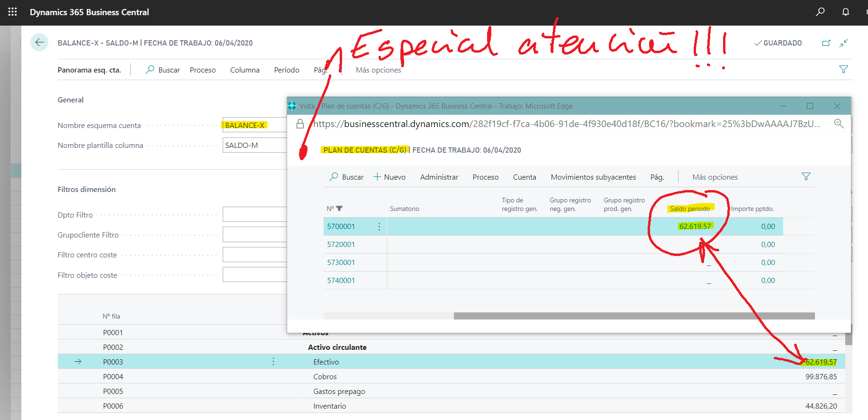The height and width of the screenshot is (420, 868).
Task: Click the Saldo periodo column header
Action: click(x=690, y=209)
